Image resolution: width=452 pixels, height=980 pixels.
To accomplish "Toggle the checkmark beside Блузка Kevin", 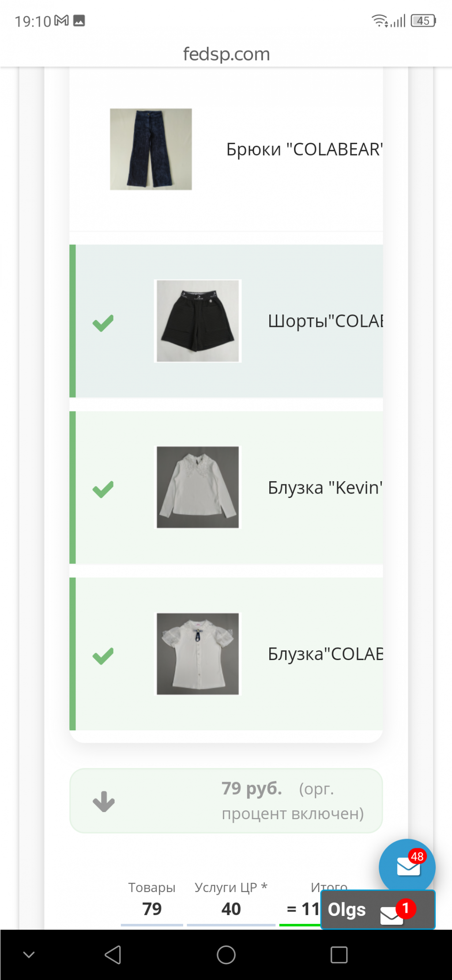I will [103, 489].
